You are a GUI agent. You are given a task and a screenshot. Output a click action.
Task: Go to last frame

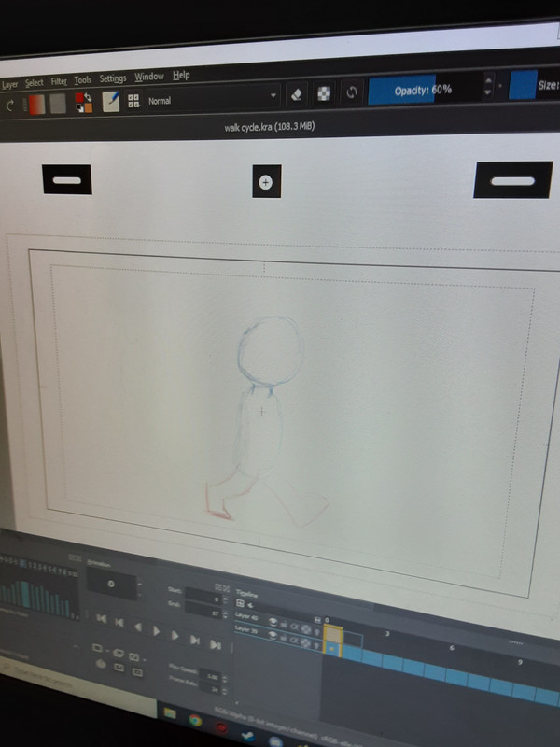tap(216, 644)
